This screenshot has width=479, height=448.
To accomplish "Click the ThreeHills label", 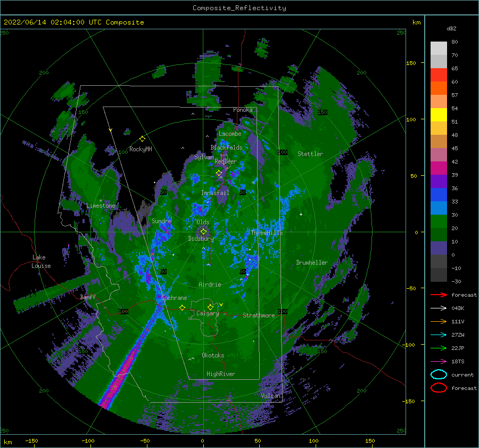I will 267,233.
